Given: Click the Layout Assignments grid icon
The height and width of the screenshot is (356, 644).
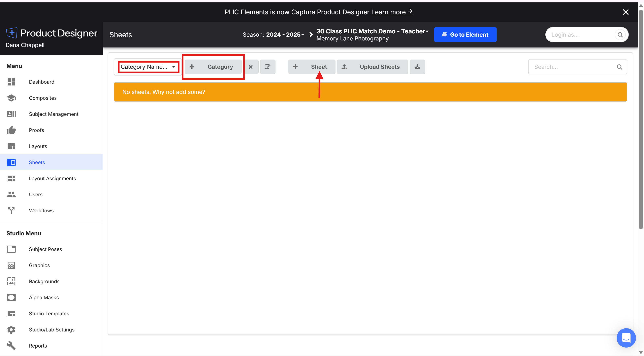Looking at the screenshot, I should point(11,178).
